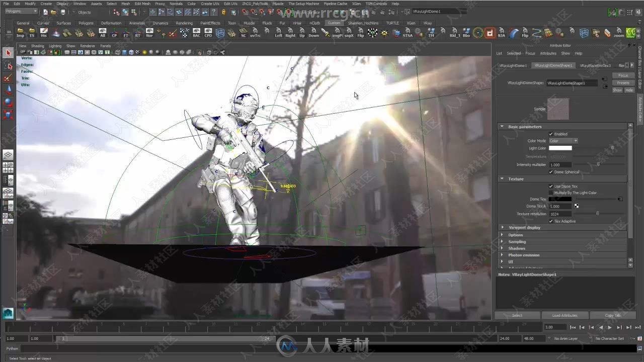Expand the Photon emission section
Image resolution: width=644 pixels, height=362 pixels.
point(502,255)
